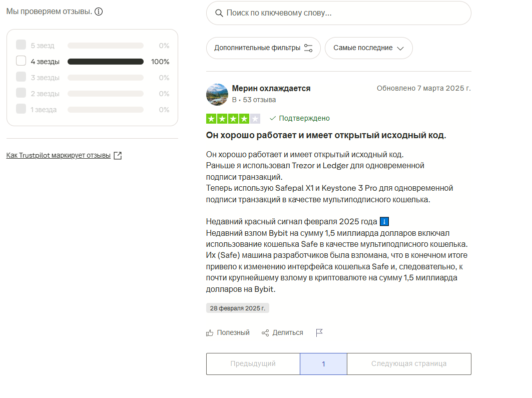Viewport: 532px width, 398px height.
Task: Click the "53 отзыва" reviewer count
Action: coord(259,100)
